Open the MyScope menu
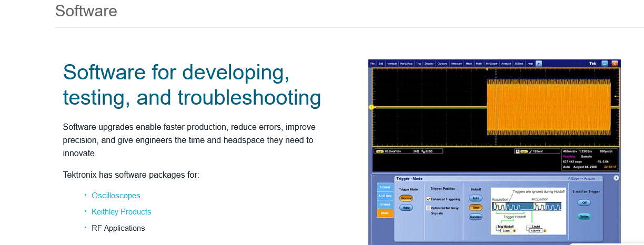This screenshot has height=245, width=644. [491, 63]
